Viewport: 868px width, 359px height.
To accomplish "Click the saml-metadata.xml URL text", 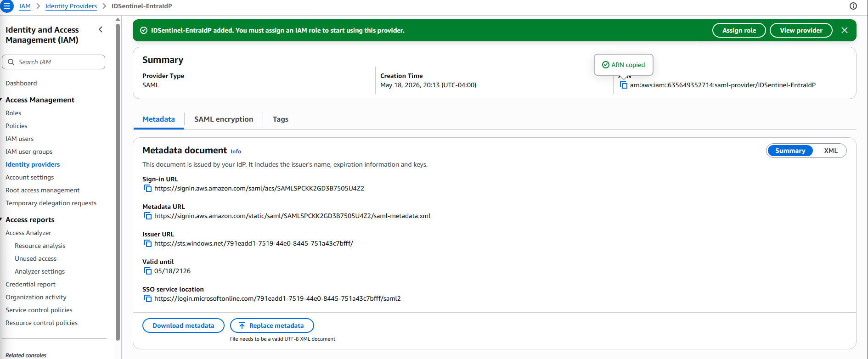I will tap(292, 216).
